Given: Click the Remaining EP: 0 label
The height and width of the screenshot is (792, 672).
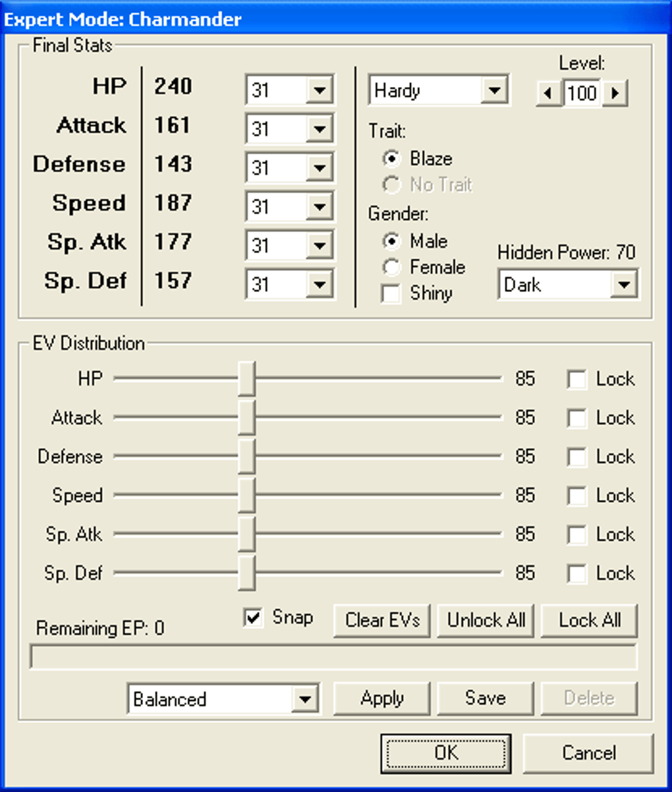Looking at the screenshot, I should [100, 629].
